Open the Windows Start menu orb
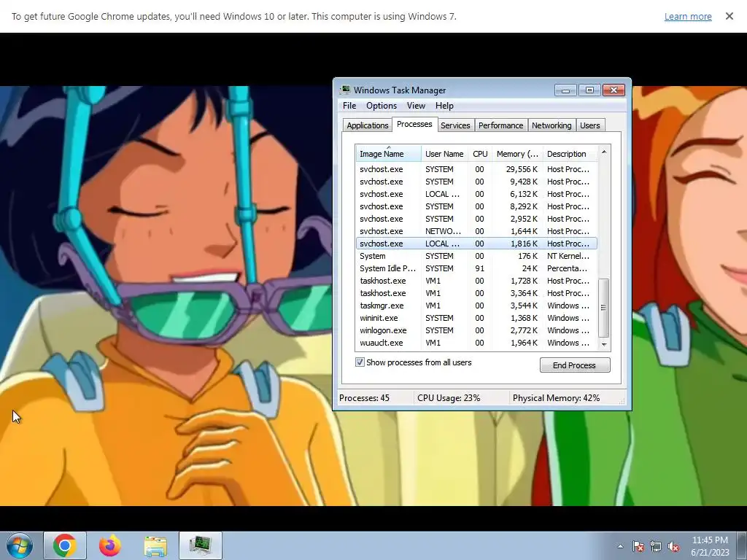 pos(20,545)
